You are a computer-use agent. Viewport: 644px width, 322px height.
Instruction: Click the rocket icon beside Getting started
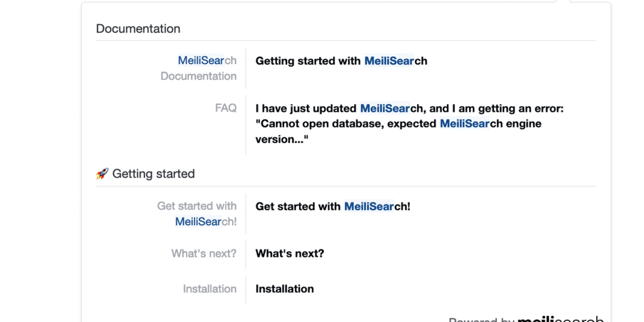pos(101,173)
